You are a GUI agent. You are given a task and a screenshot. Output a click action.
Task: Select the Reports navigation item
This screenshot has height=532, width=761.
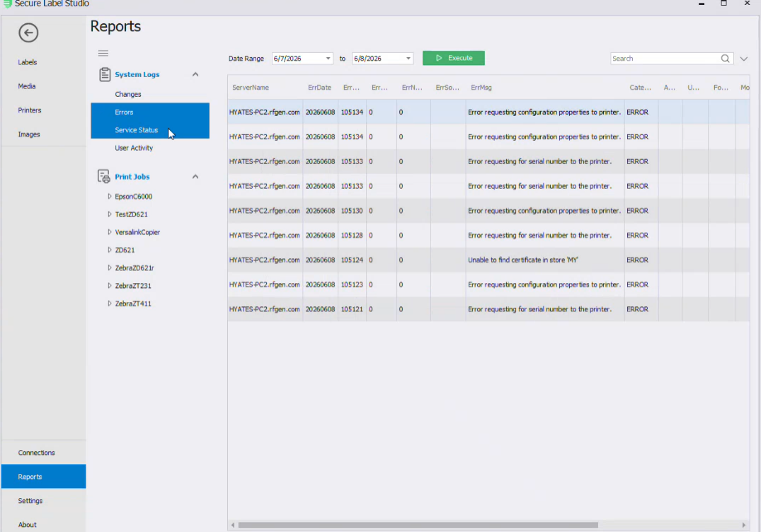coord(43,477)
